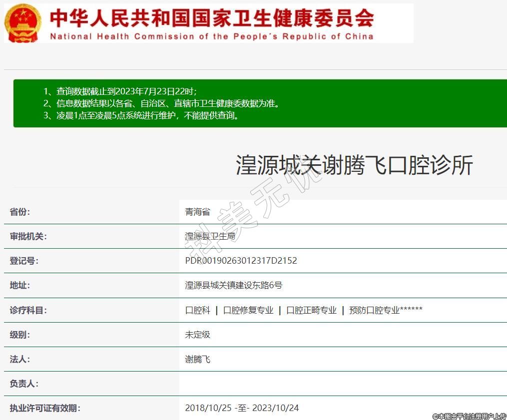This screenshot has height=420, width=507.
Task: Select the clinic name heading 湟源城关谢腾飞口腔诊所
Action: point(354,165)
